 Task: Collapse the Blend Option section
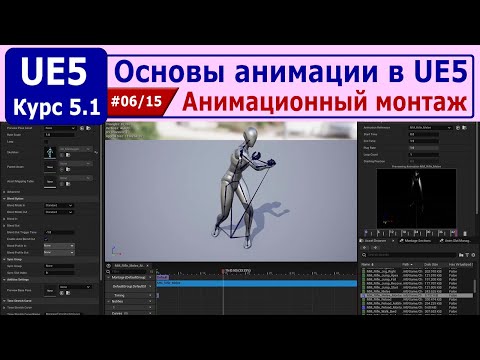(5, 199)
